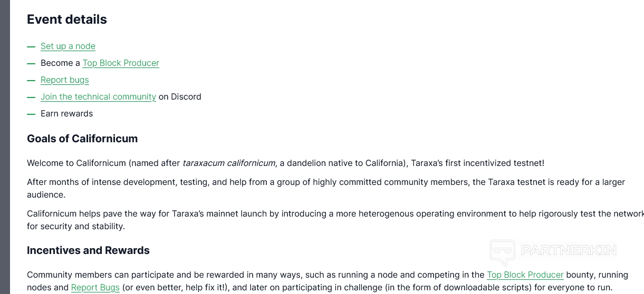Click "Report Bugs" link in Incentives paragraph
The width and height of the screenshot is (644, 294).
[95, 288]
